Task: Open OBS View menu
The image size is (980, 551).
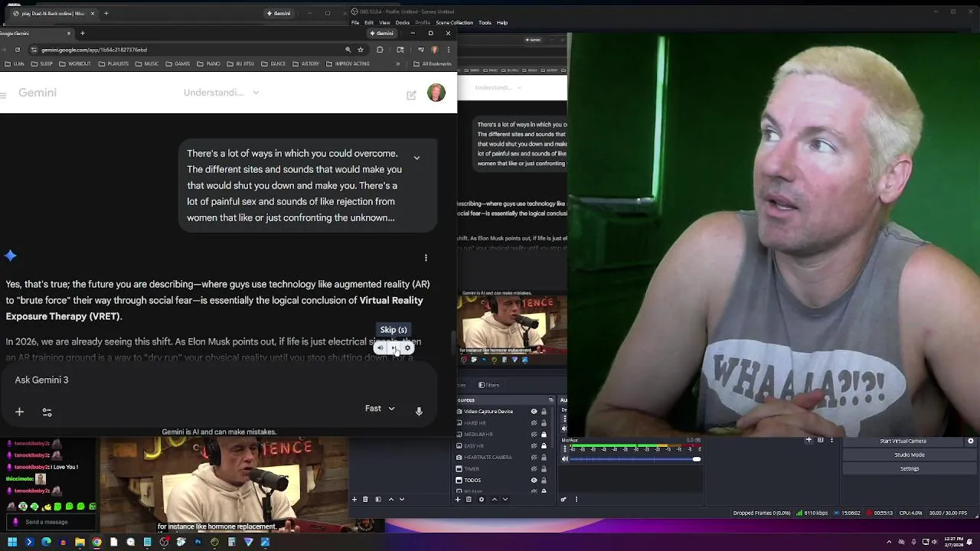Action: pyautogui.click(x=384, y=23)
